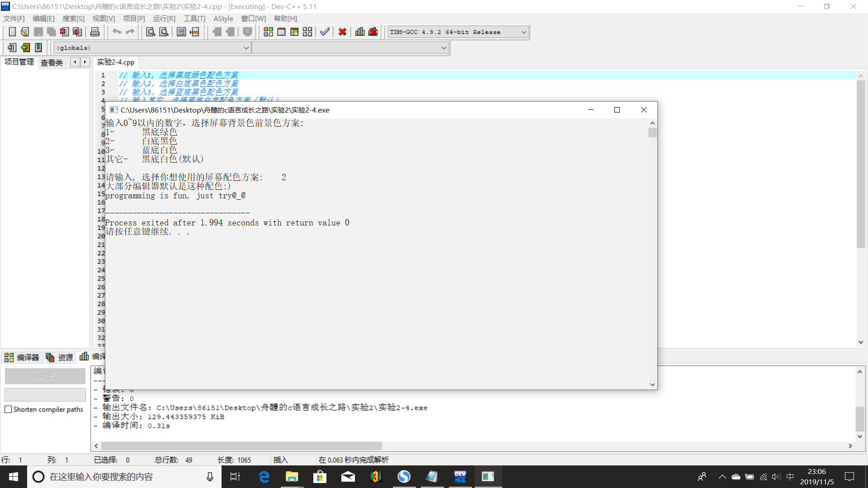Click the Insert bookmark blue icon
868x488 pixels.
tap(38, 47)
